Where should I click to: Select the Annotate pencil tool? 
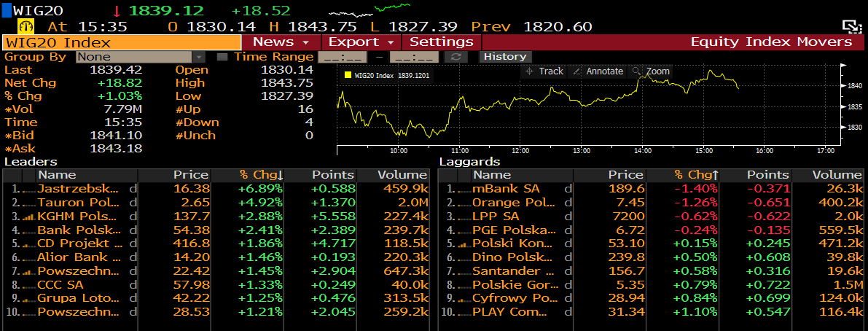click(598, 71)
